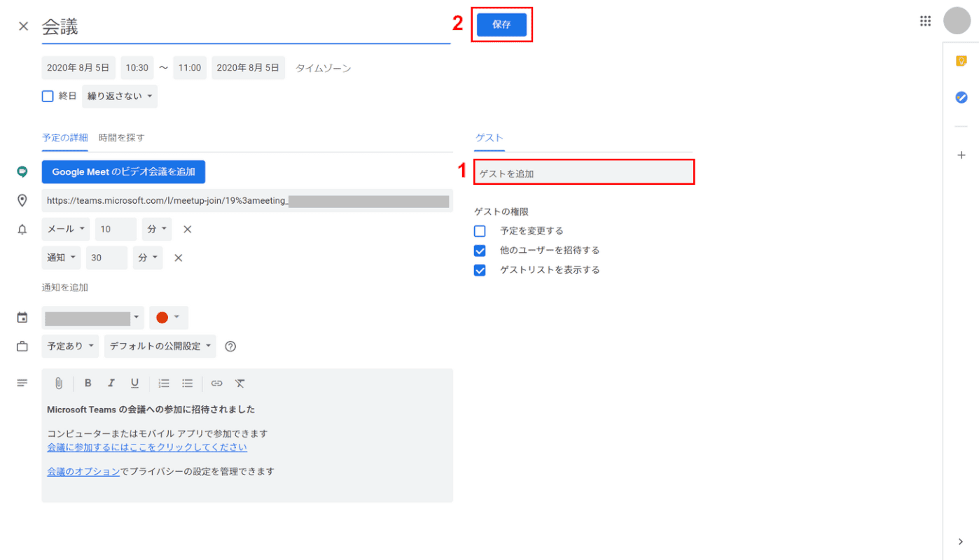Uncheck ゲストリストを表示する permission

(480, 269)
